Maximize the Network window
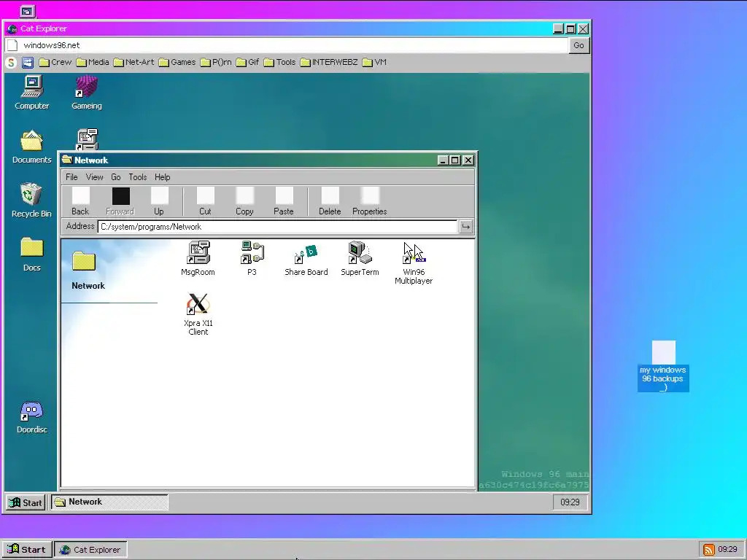 coord(455,160)
